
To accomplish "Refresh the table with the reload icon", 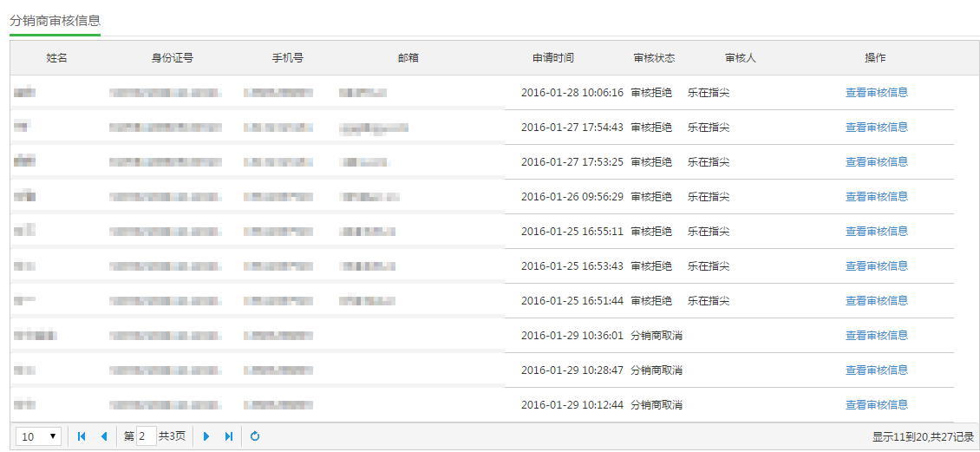I will [x=255, y=436].
